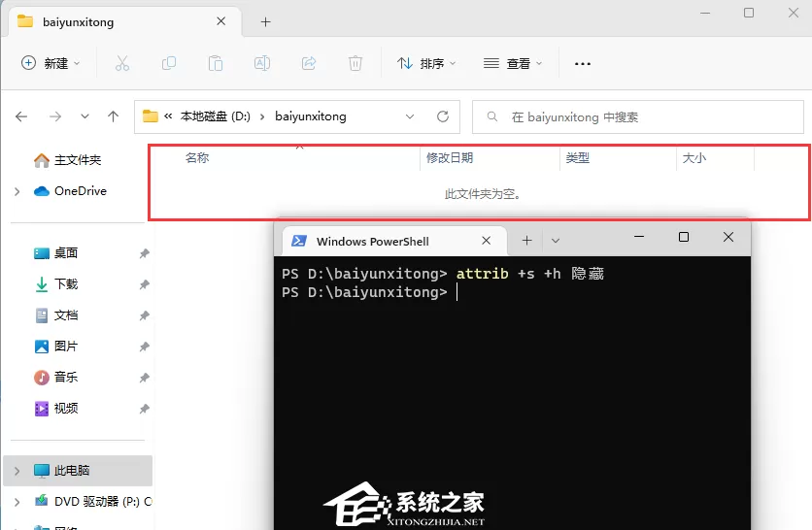Refresh the baiyunxitong folder view
812x530 pixels.
coord(443,116)
